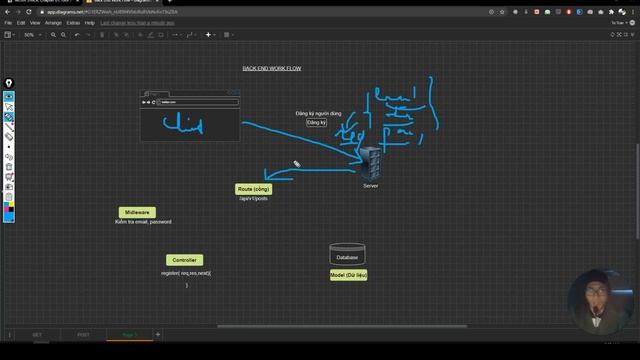Bookmark the page with star icon
Viewport: 640px width, 360px height.
502,12
